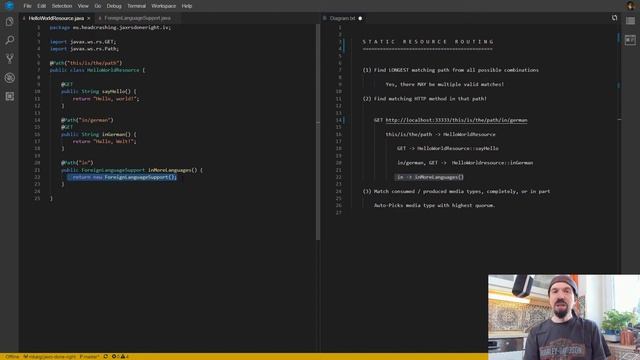
Task: Click the user avatar at top right
Action: [x=630, y=5]
